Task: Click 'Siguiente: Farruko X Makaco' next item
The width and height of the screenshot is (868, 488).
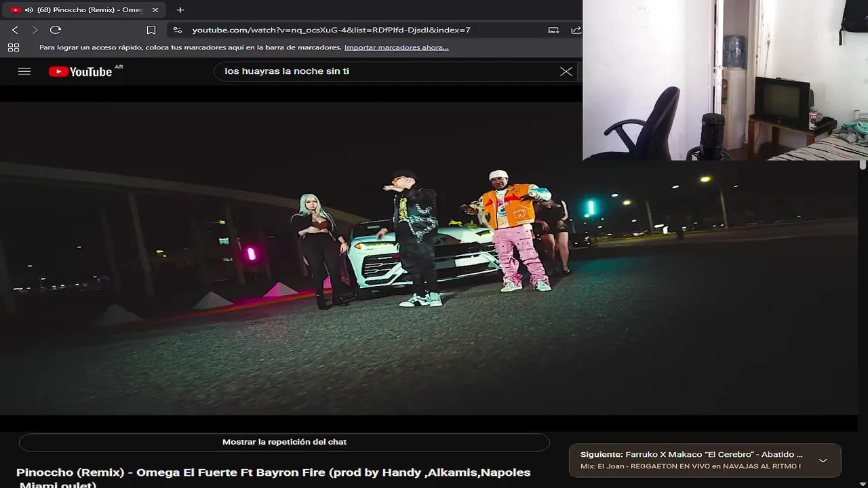Action: tap(691, 455)
